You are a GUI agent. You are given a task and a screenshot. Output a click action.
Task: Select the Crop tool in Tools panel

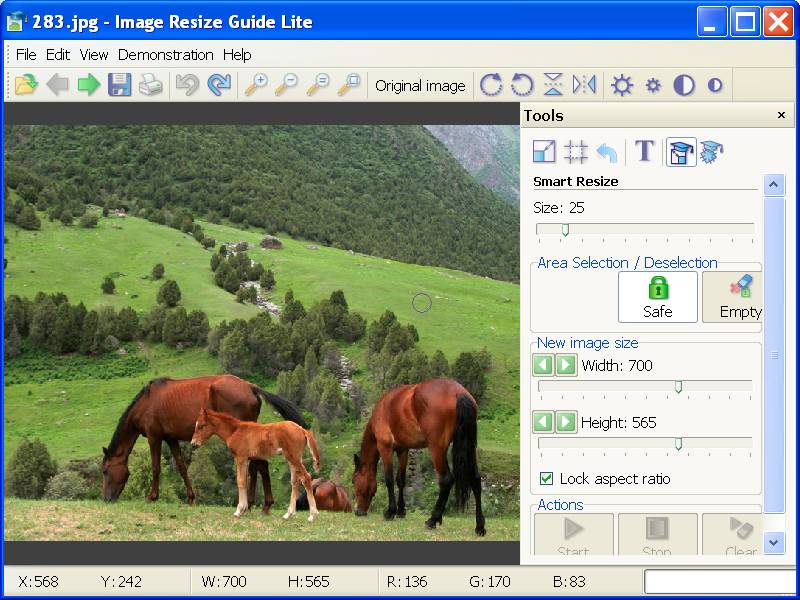576,152
